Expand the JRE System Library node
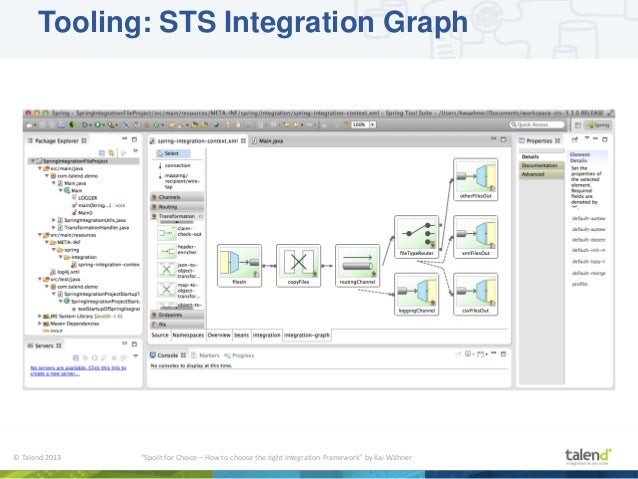 pos(40,316)
